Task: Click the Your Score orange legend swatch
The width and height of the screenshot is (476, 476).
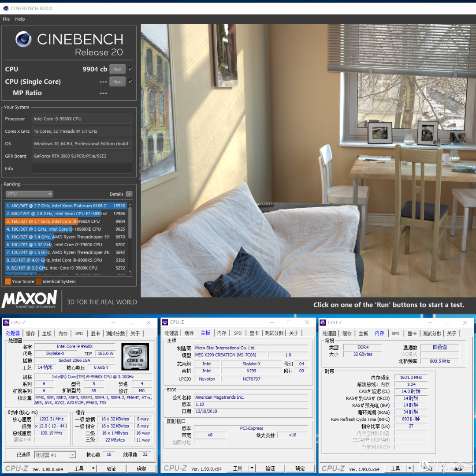Action: point(8,281)
